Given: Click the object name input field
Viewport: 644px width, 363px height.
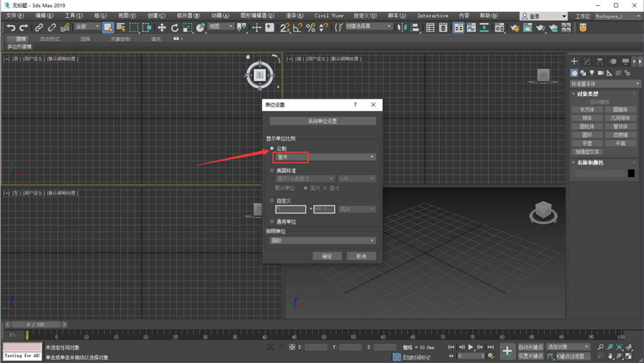Looking at the screenshot, I should tap(600, 173).
